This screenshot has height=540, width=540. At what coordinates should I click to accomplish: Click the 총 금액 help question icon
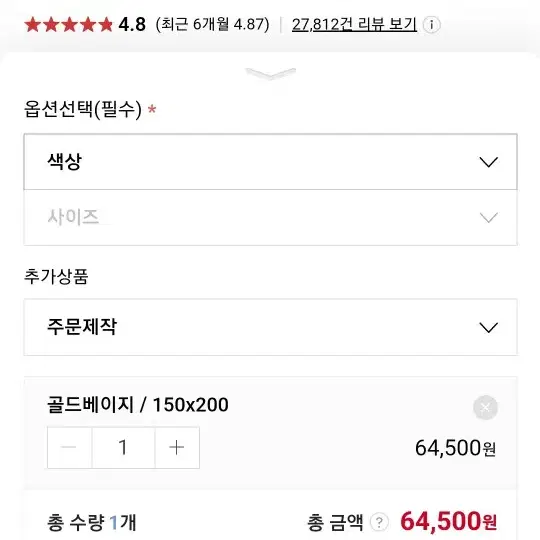(379, 522)
